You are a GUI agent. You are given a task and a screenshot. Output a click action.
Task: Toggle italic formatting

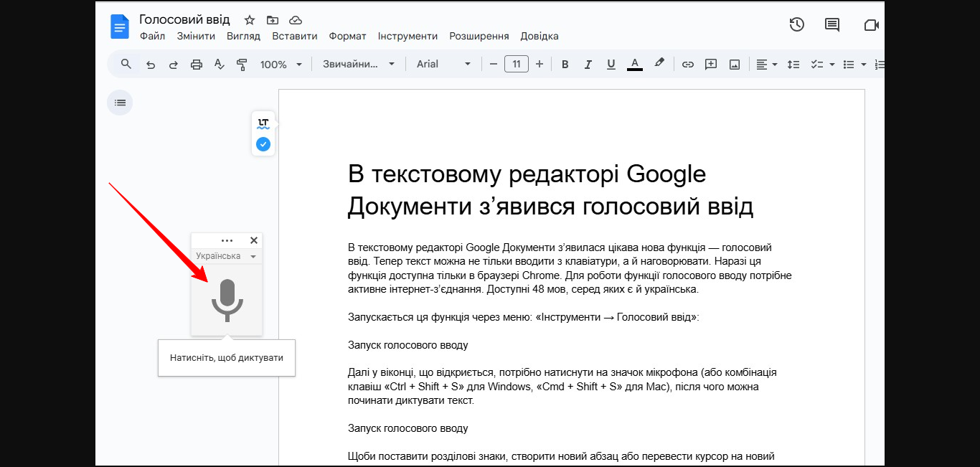(588, 65)
